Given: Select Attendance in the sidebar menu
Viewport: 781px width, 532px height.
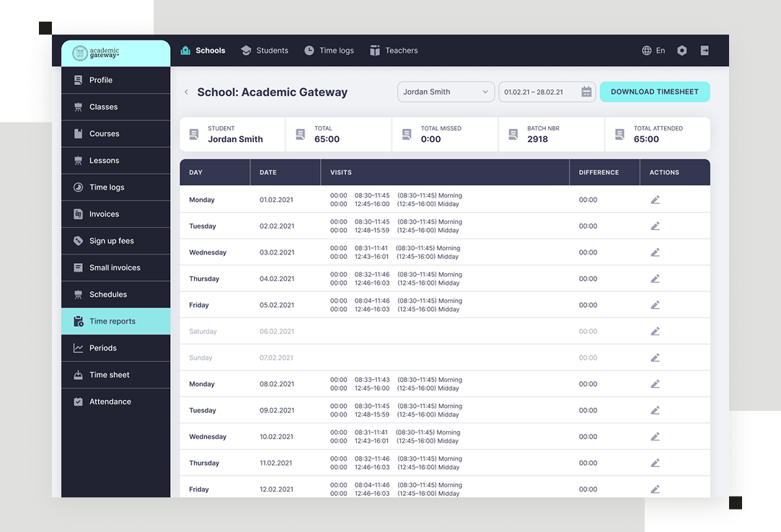Looking at the screenshot, I should [x=110, y=402].
